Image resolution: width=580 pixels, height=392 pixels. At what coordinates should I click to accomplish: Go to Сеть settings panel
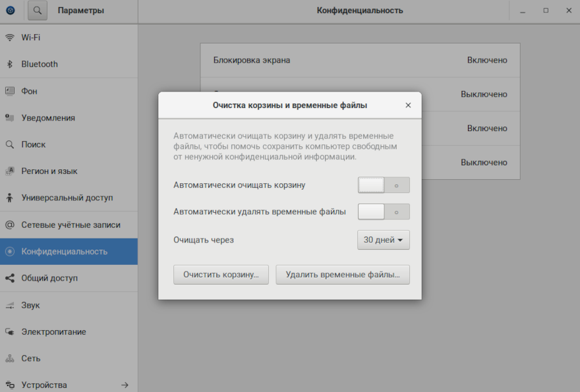coord(31,358)
